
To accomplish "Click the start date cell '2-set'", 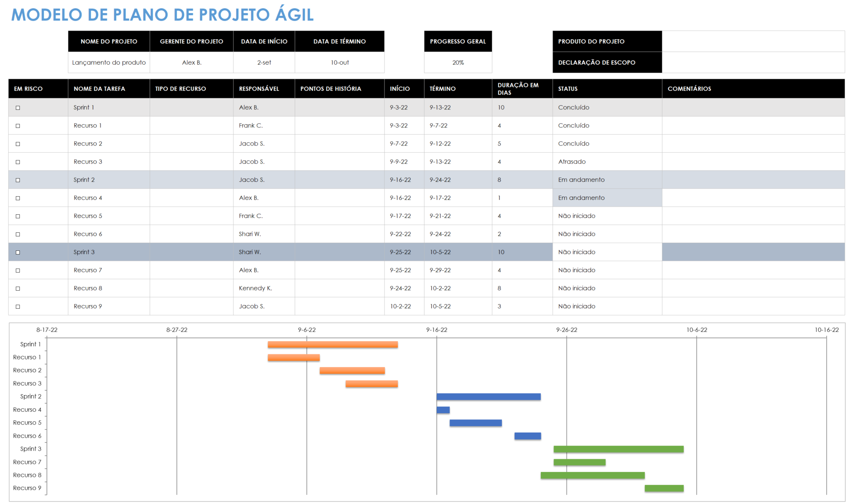I will point(264,62).
